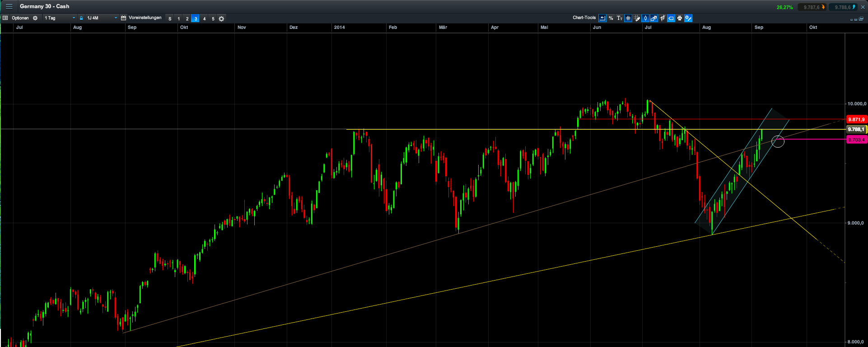868x347 pixels.
Task: Click the 9.000,0 price axis label
Action: click(x=857, y=223)
